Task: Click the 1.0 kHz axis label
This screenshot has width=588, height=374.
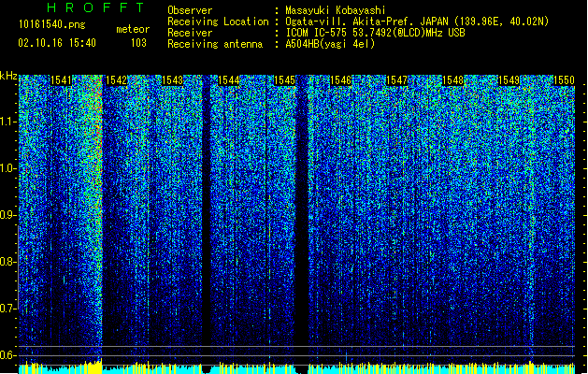Action: coord(8,168)
